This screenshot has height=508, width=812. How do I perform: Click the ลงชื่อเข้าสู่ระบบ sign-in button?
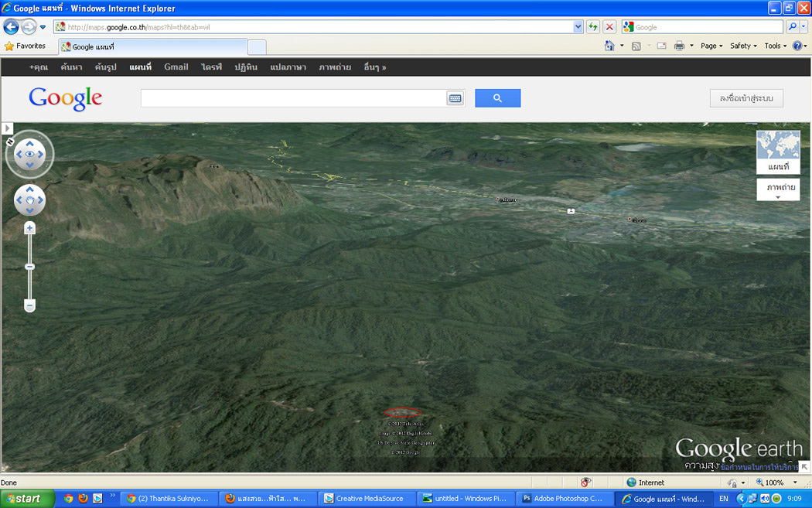746,98
